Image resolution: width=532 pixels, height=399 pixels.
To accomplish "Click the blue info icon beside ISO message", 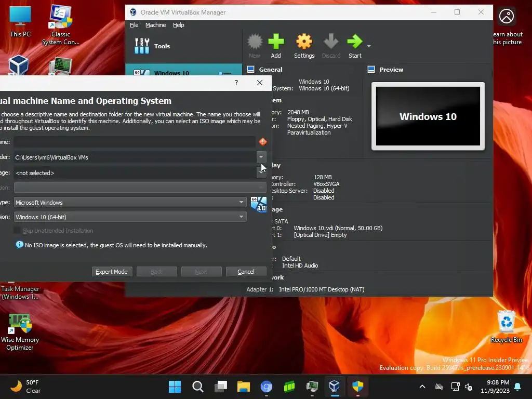I will coord(20,245).
